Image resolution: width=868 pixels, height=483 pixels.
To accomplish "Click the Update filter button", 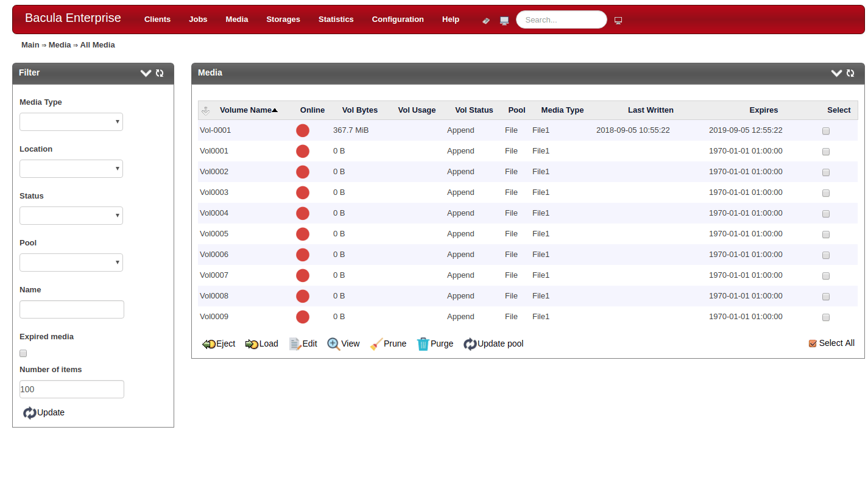I will [44, 412].
